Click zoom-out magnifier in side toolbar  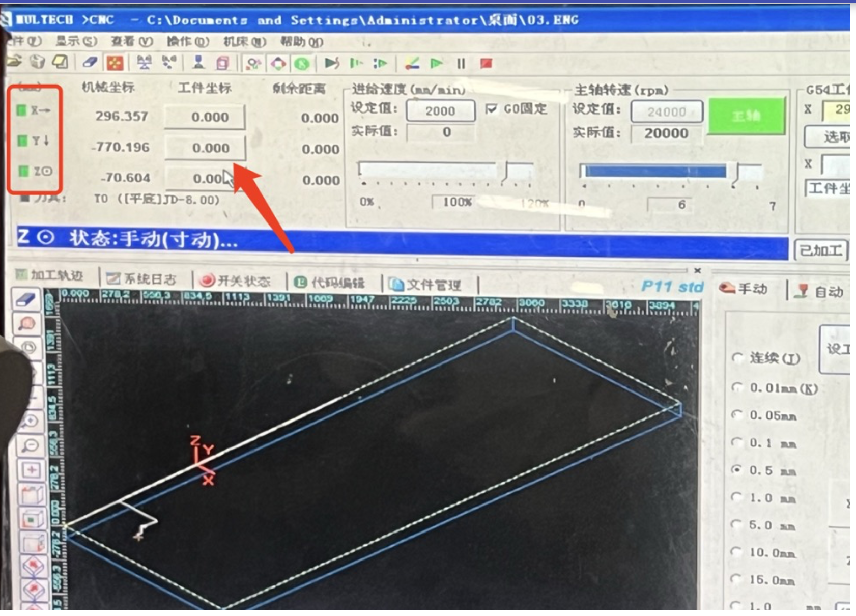click(31, 446)
